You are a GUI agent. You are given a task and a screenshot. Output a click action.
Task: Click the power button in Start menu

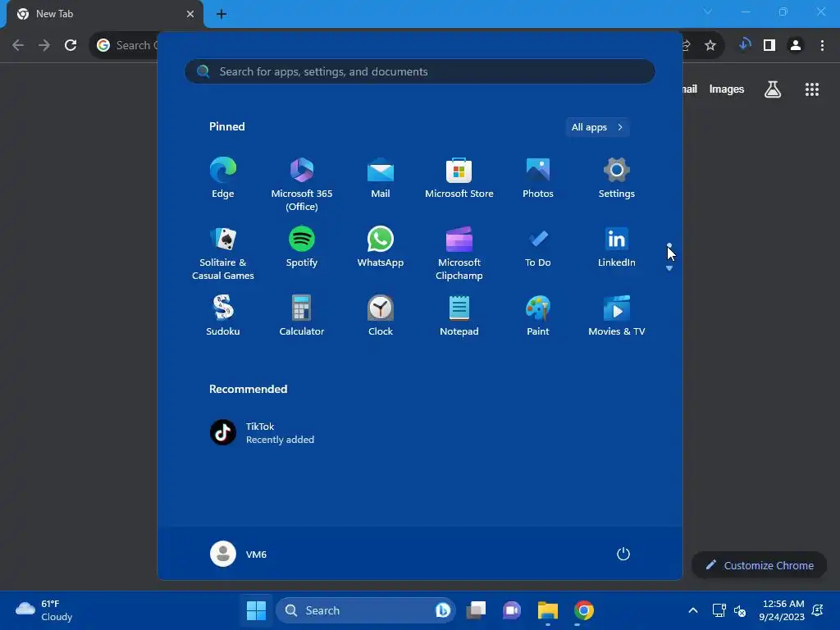coord(623,554)
